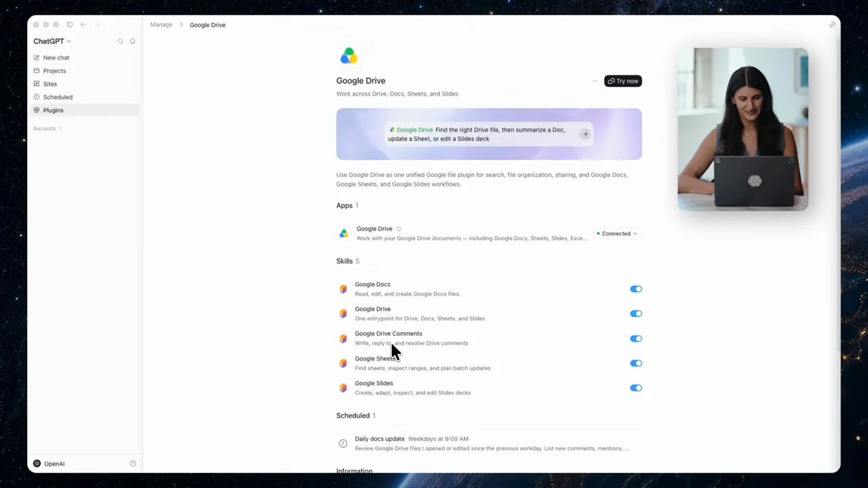Click the clock icon for Daily docs update
Viewport: 868px width, 488px height.
coord(343,443)
